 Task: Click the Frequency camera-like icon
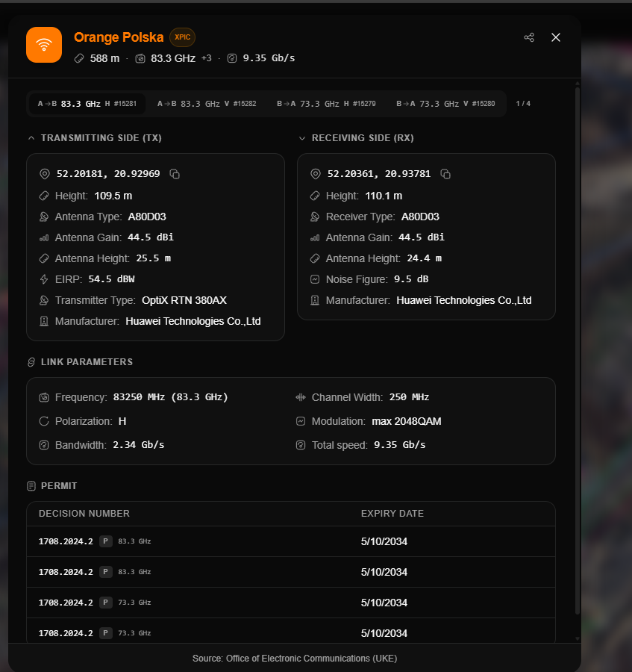coord(44,398)
